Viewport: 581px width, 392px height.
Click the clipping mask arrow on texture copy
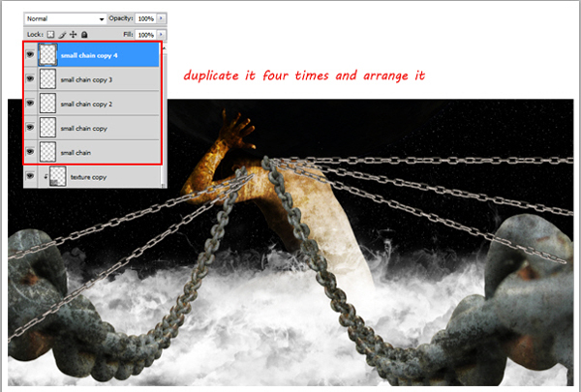(x=46, y=176)
